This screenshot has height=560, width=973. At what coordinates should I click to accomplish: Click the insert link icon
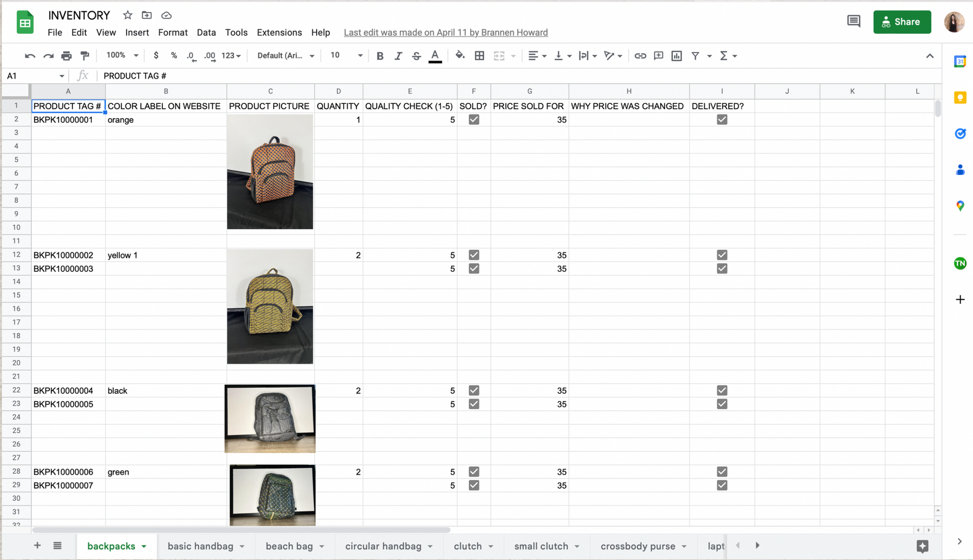click(640, 56)
